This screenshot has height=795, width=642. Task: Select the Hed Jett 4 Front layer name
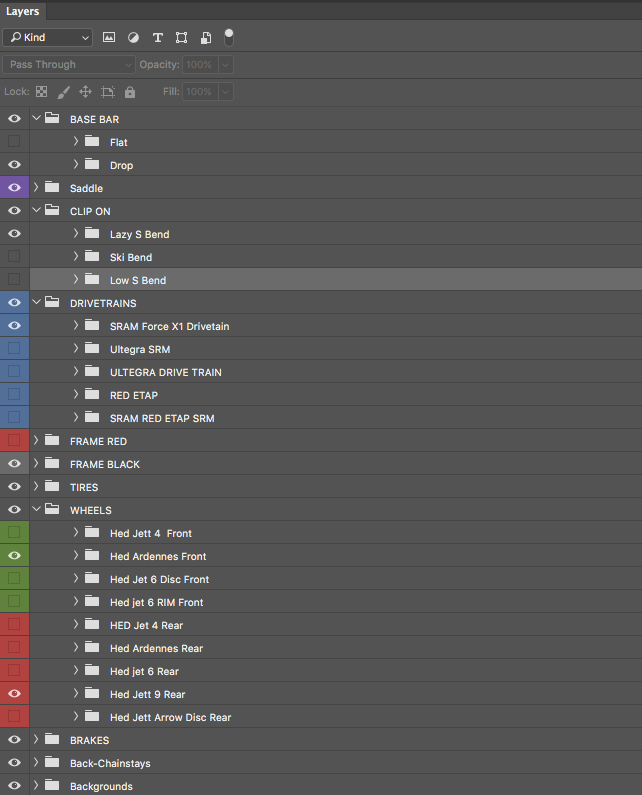(x=151, y=533)
